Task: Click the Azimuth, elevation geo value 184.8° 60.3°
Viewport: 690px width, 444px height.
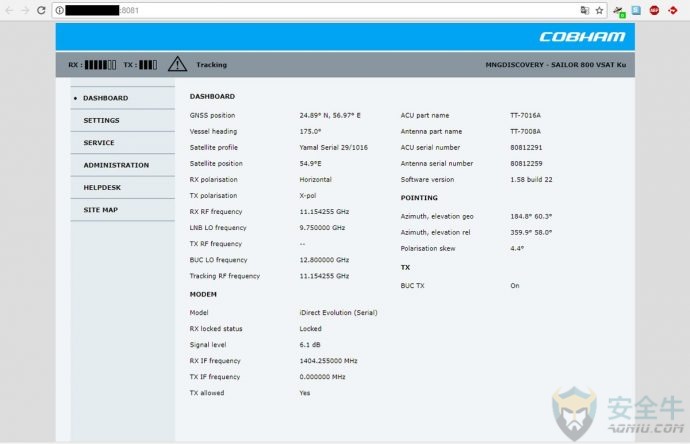Action: click(531, 216)
